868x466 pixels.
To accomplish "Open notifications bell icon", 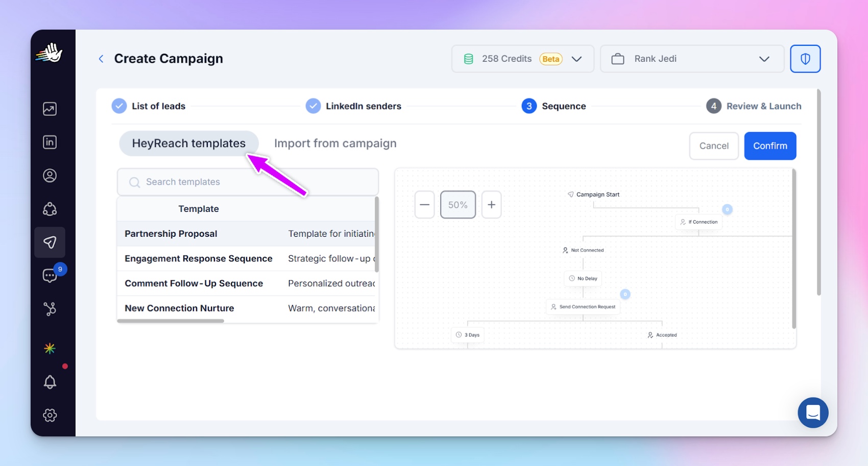I will pyautogui.click(x=50, y=382).
